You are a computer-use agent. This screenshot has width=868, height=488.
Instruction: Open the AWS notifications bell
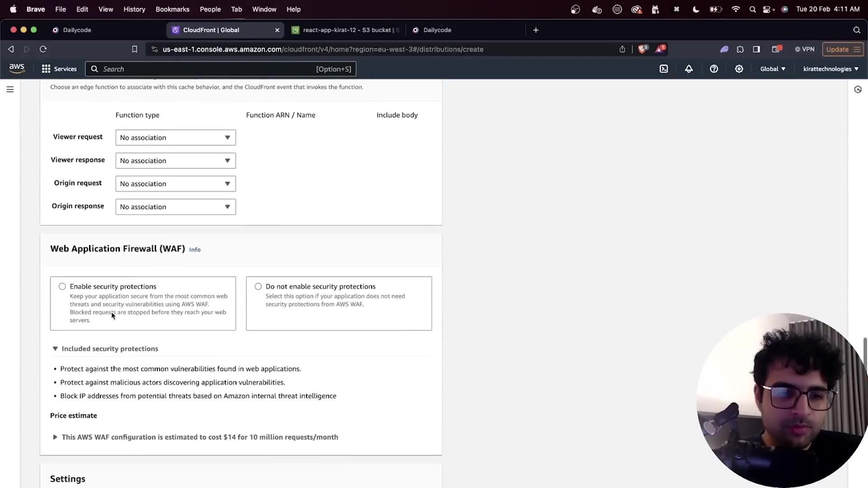point(689,69)
